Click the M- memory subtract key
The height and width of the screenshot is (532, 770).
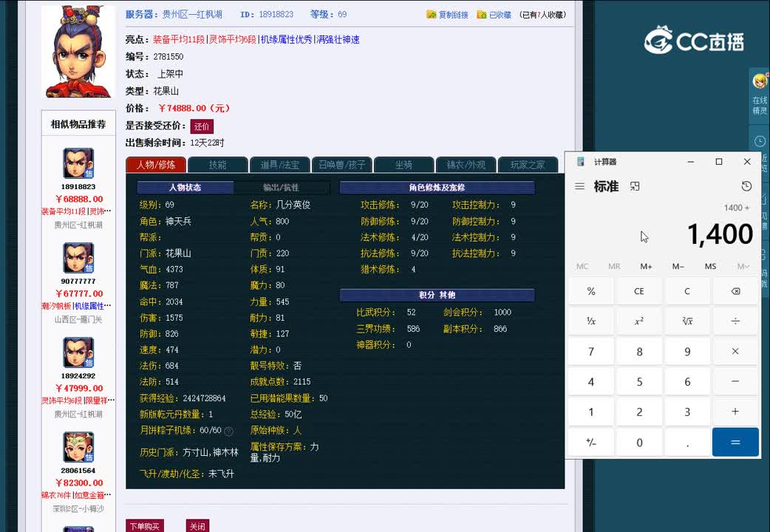[678, 266]
